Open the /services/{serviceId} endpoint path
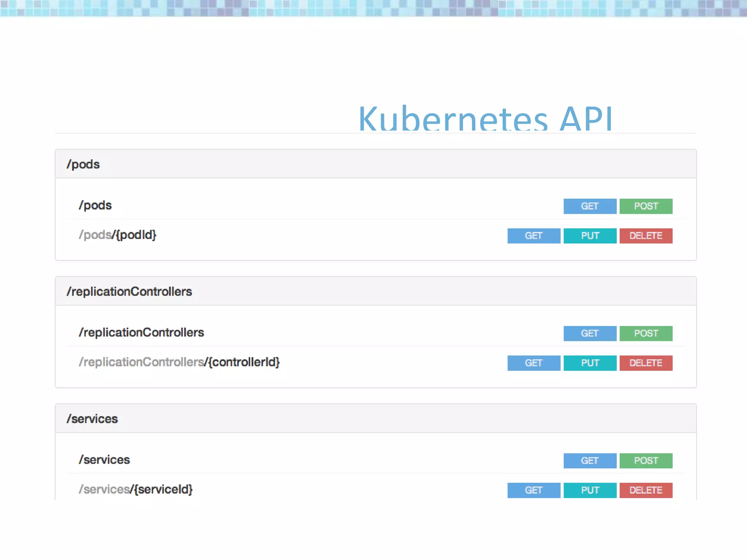 [136, 489]
